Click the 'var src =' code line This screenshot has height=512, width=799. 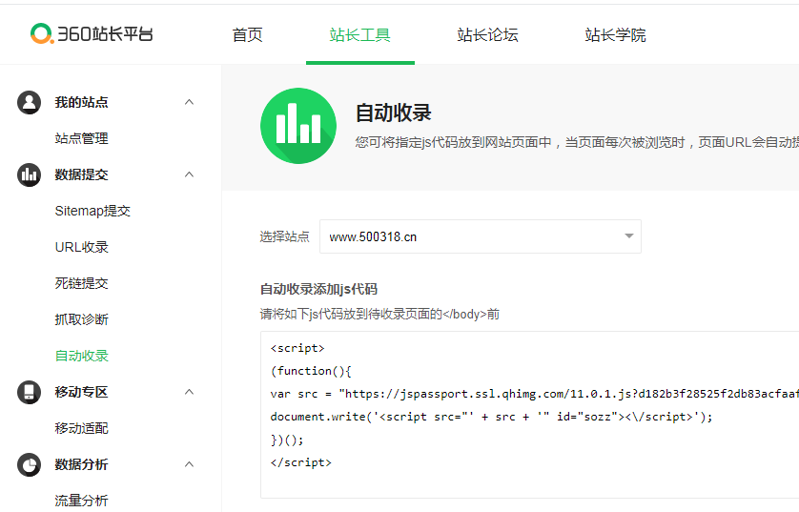(x=535, y=394)
